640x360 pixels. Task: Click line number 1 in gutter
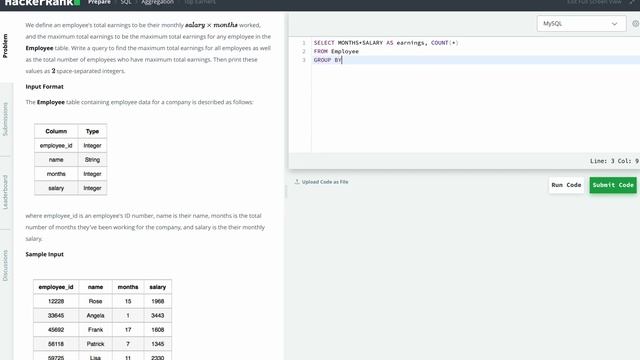tap(304, 43)
